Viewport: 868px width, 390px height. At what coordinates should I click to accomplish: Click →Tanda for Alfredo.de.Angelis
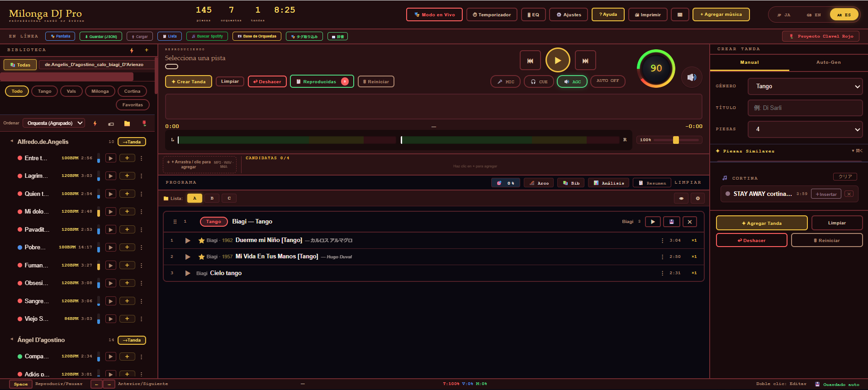pyautogui.click(x=132, y=142)
